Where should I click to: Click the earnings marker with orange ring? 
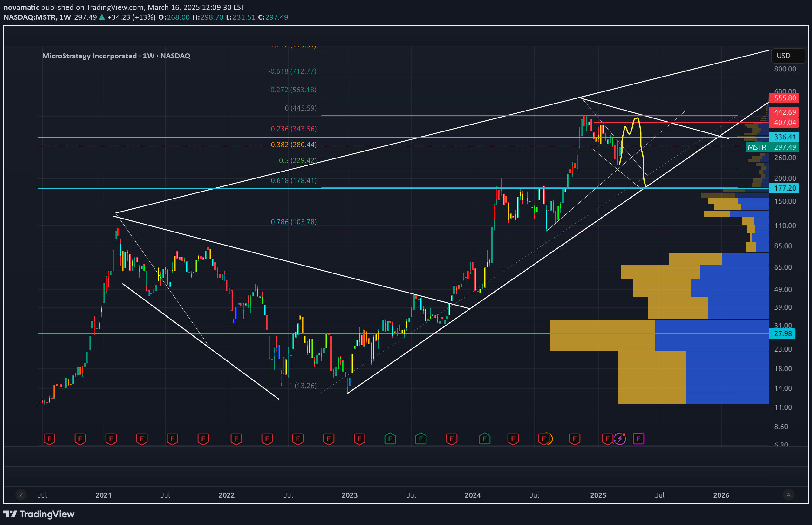545,439
